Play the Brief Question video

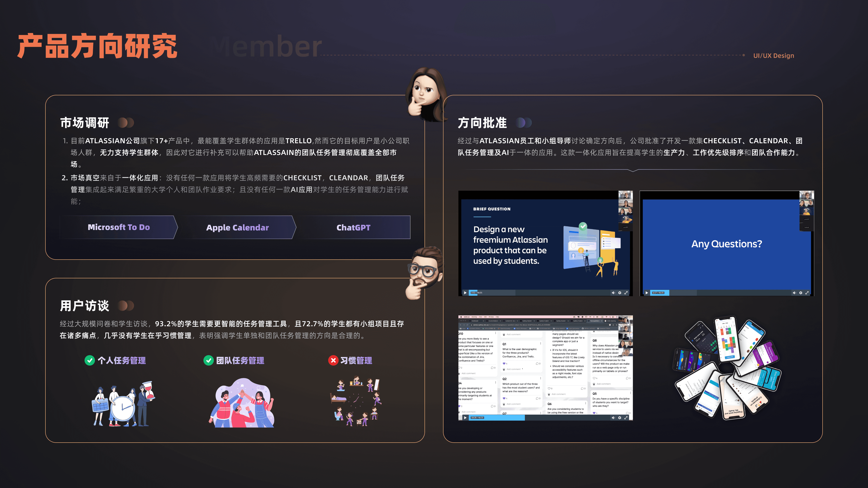click(465, 293)
